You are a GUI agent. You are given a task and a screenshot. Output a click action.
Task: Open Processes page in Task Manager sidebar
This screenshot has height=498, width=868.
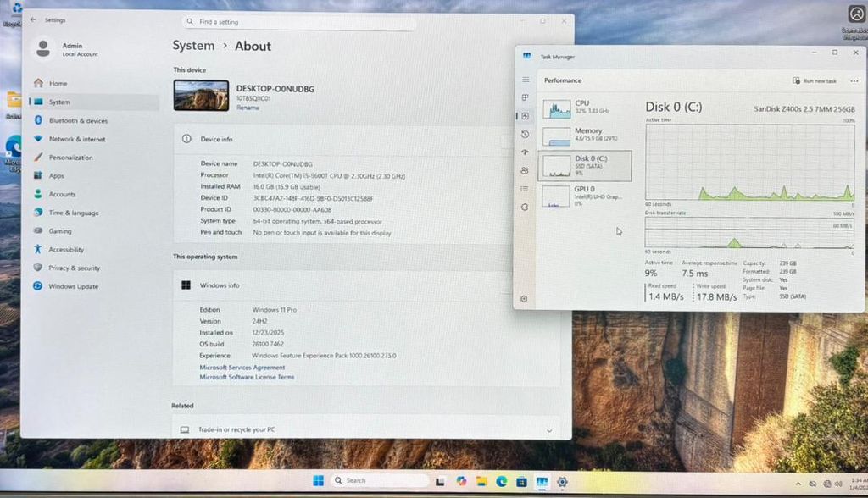(526, 97)
